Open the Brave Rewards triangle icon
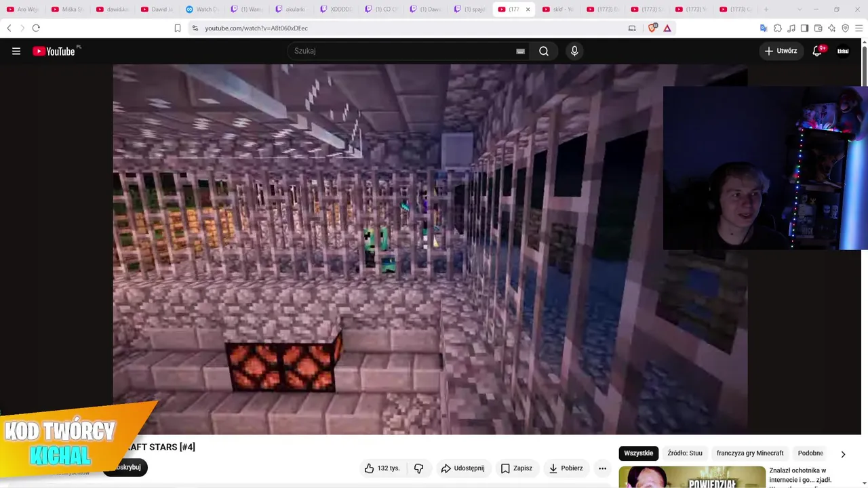Screen dimensions: 868x488 [667, 28]
